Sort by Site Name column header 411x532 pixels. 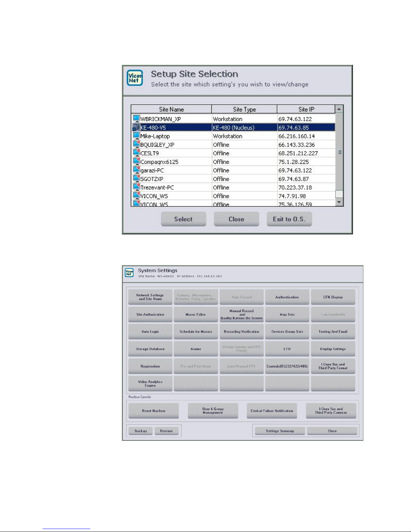[x=171, y=109]
